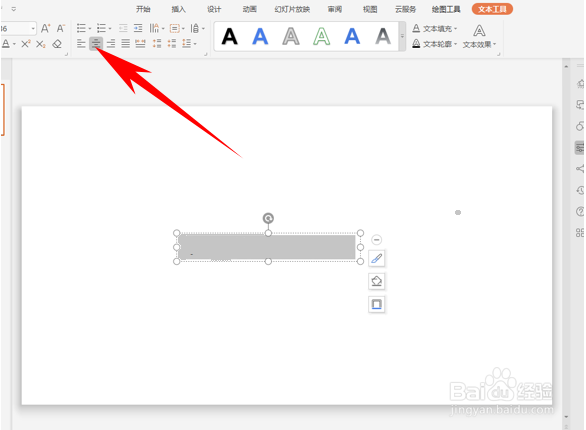This screenshot has height=430, width=586.
Task: Decrease paragraph spacing
Action: tap(172, 44)
